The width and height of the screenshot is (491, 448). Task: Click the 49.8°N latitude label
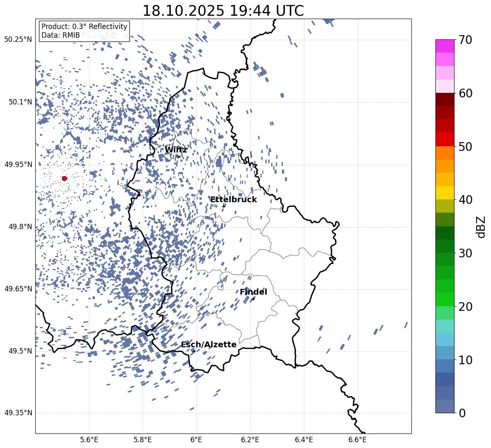click(x=20, y=227)
